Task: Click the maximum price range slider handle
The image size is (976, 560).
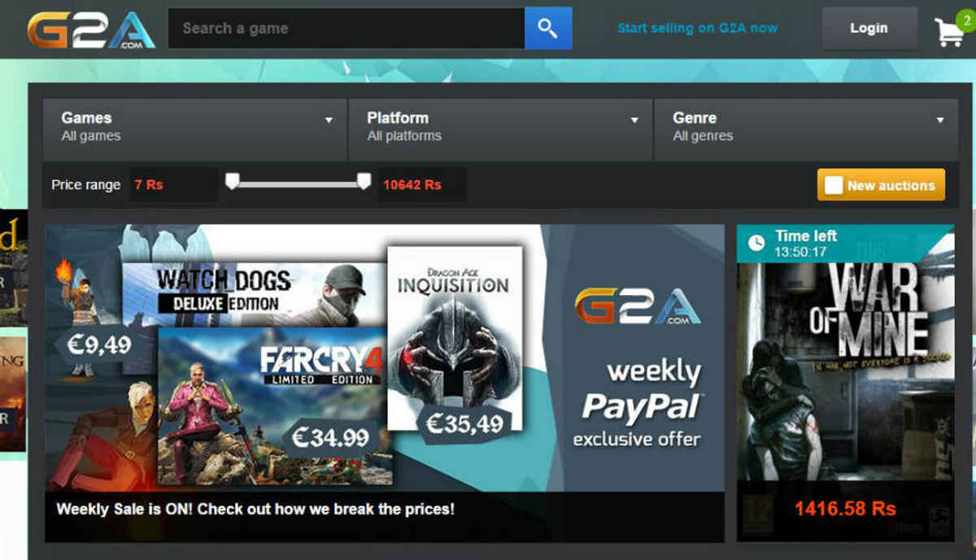Action: coord(364,180)
